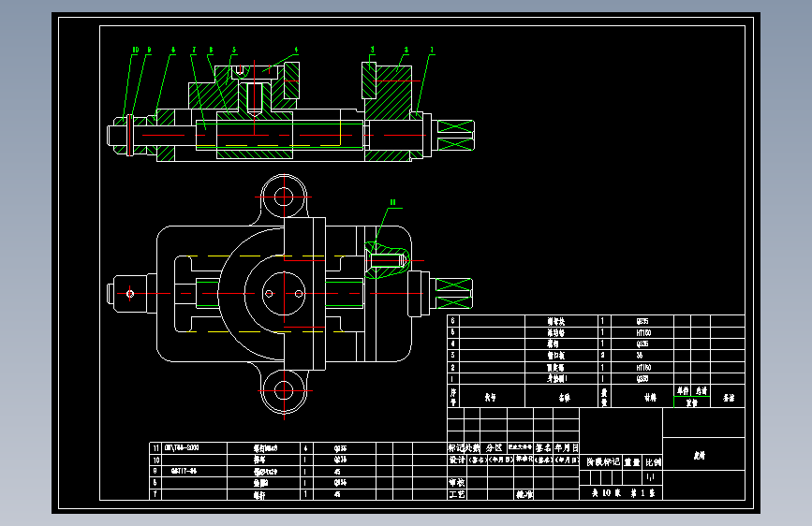This screenshot has height=526, width=812.
Task: Click the '比例' header in title block
Action: coord(653,461)
